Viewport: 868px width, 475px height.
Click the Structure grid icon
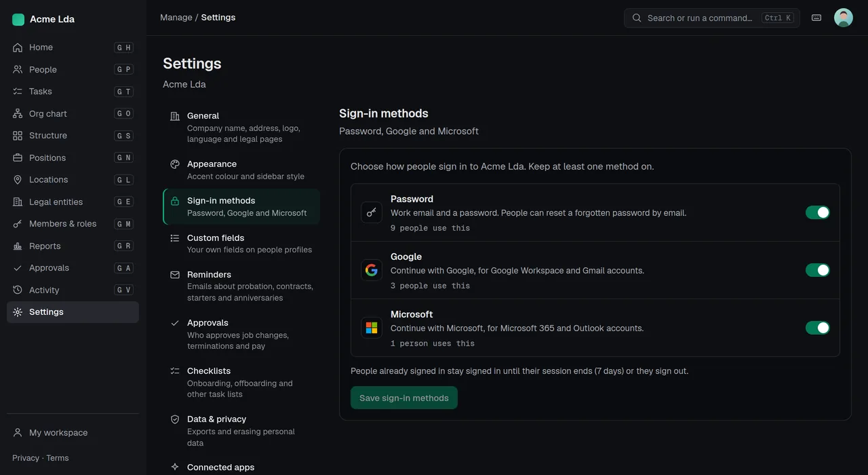click(18, 136)
